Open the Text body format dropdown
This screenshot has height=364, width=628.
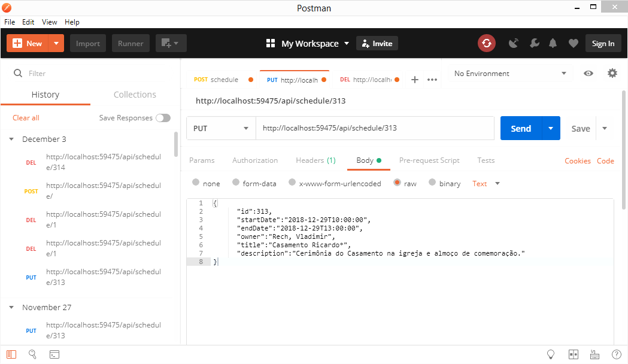(x=485, y=183)
